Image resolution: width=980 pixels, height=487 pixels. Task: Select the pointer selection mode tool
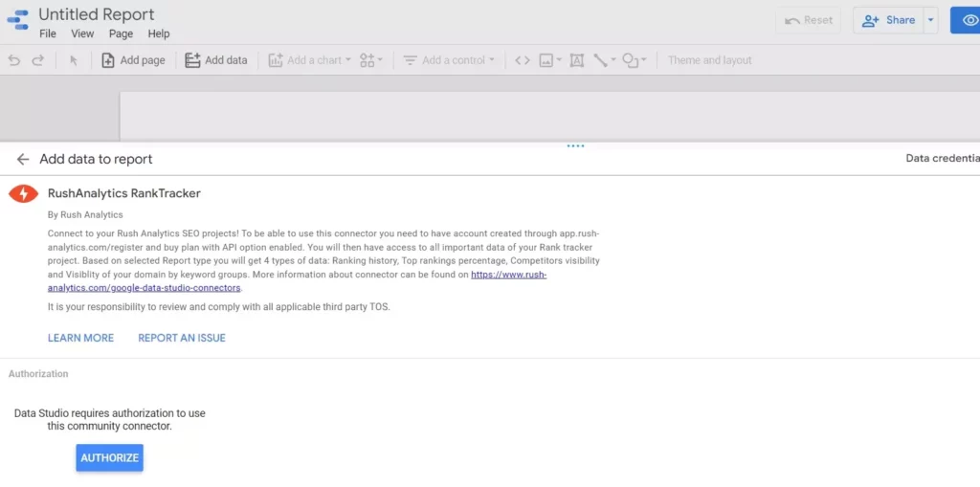tap(74, 60)
